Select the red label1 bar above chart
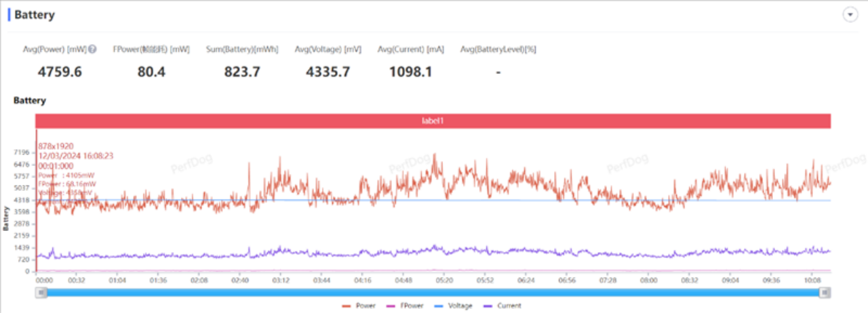Image resolution: width=868 pixels, height=313 pixels. pos(433,121)
